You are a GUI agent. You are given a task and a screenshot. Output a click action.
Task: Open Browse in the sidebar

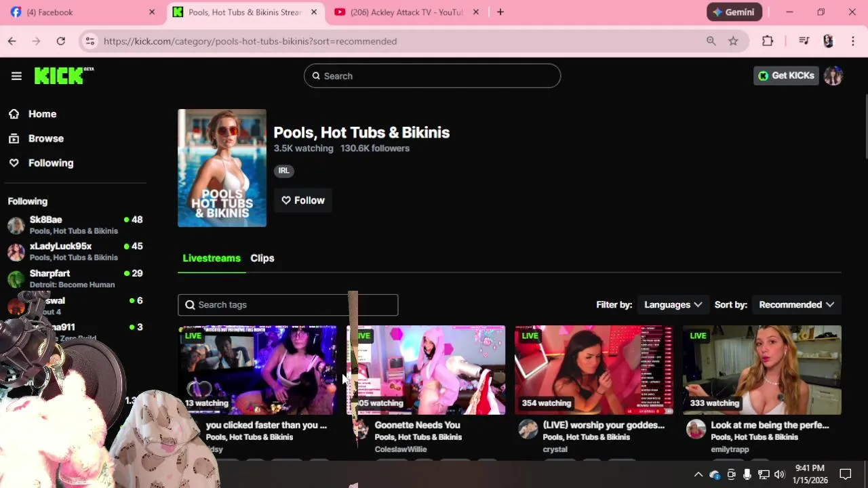45,138
